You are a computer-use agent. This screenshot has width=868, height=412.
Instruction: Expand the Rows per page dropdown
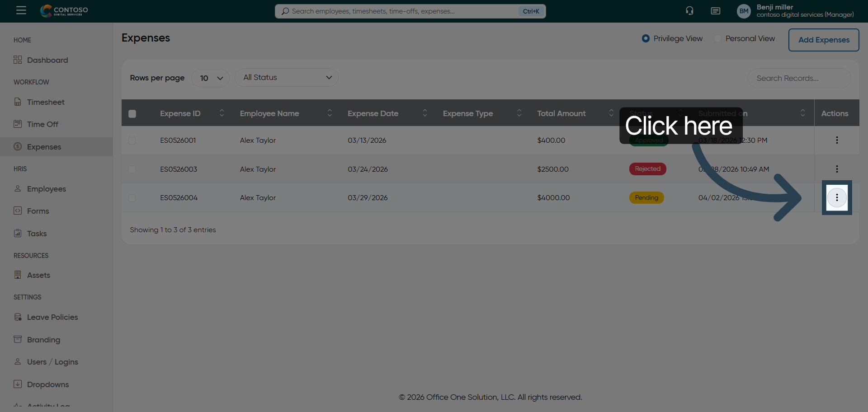211,78
